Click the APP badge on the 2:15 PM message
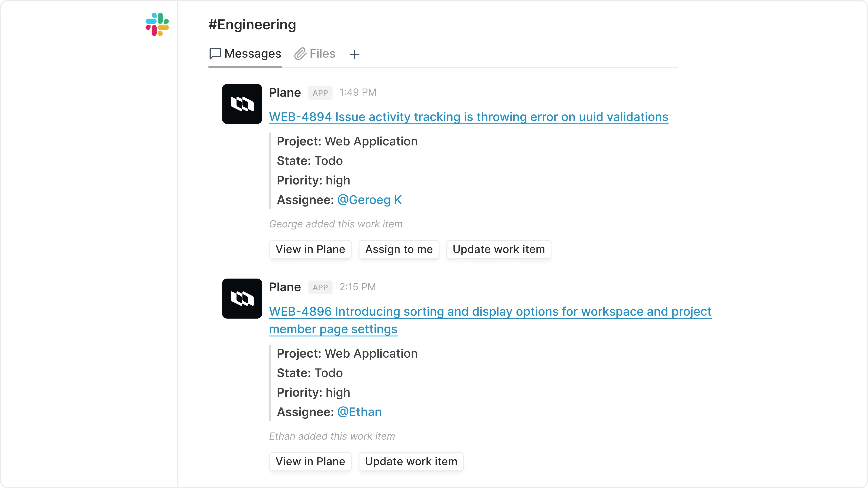 (320, 287)
